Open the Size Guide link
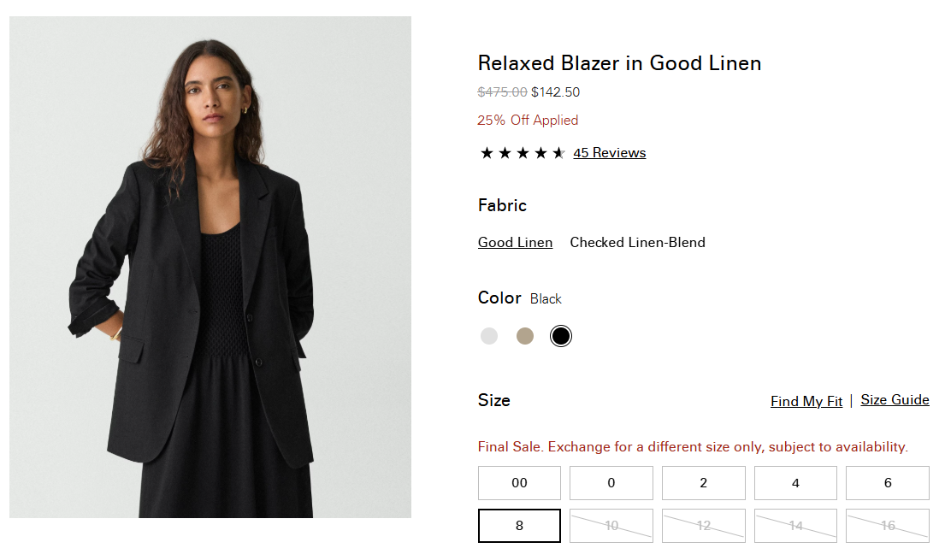 coord(895,399)
